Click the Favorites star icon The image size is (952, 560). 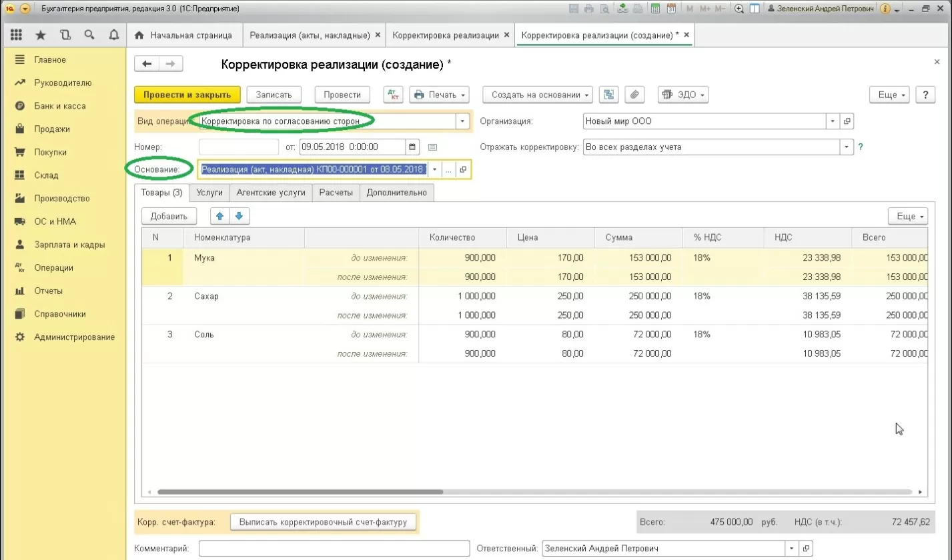41,35
